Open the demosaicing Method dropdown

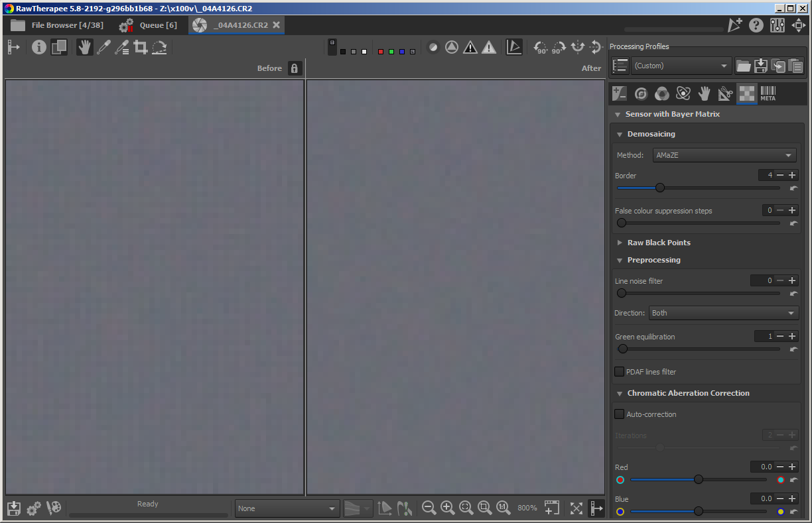tap(724, 155)
